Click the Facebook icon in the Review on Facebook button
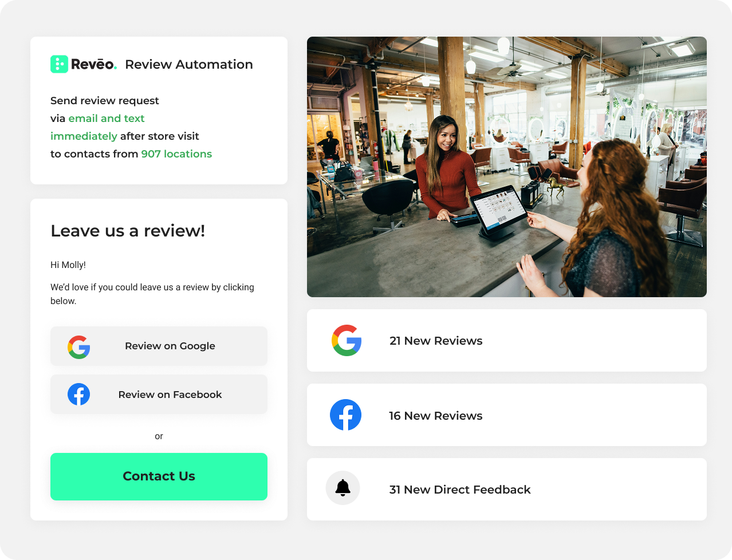732x560 pixels. click(x=78, y=395)
